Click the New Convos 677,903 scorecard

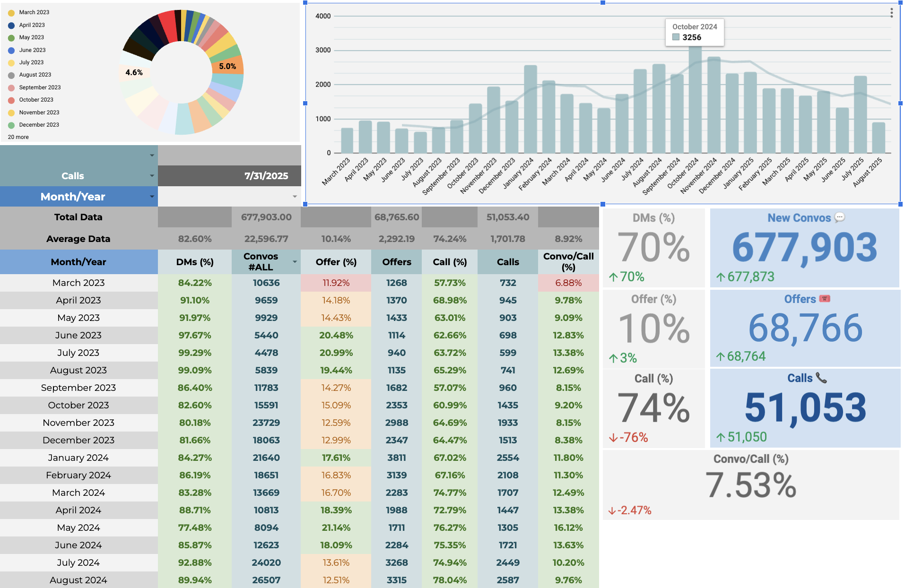tap(805, 248)
